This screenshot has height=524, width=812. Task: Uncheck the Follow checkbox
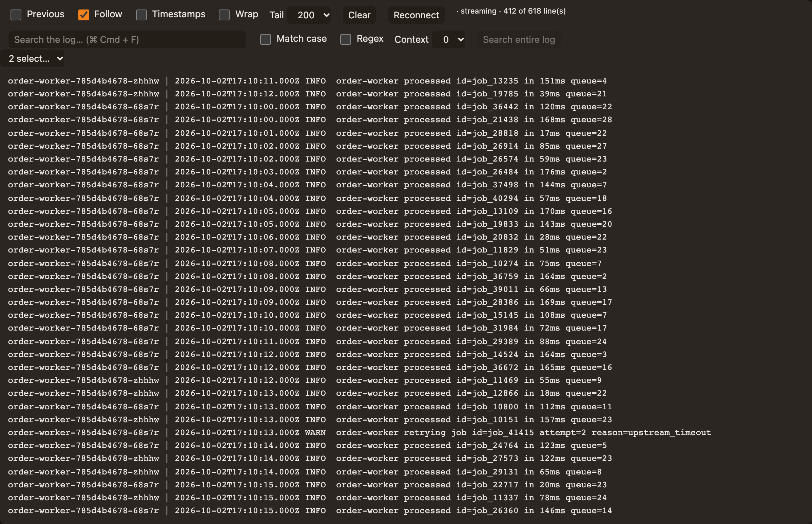[x=84, y=15]
